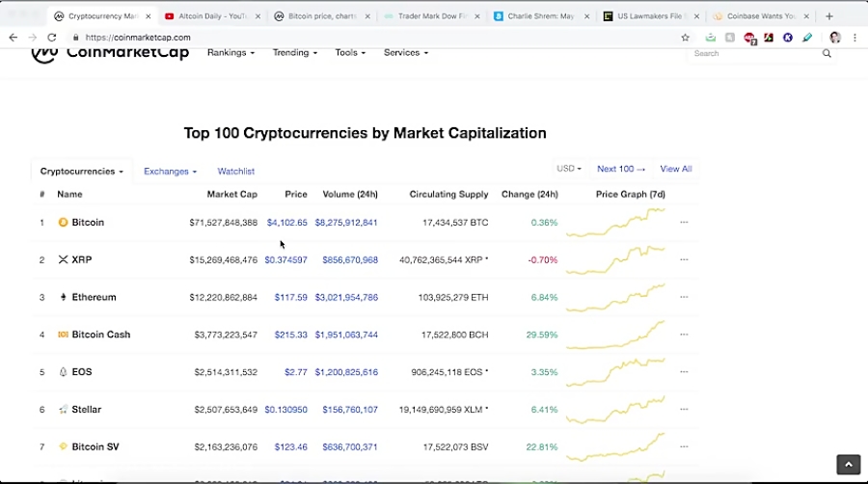868x484 pixels.
Task: Click XRP volume $856,670,968
Action: (x=350, y=259)
